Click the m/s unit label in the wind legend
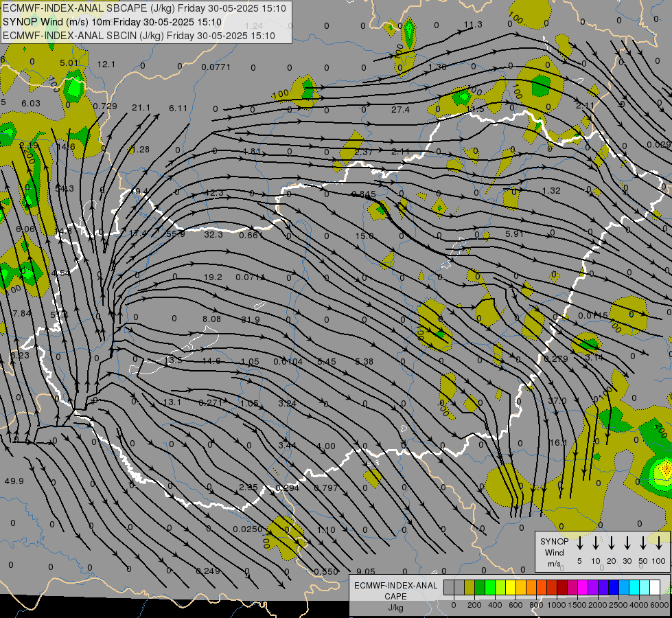This screenshot has width=672, height=618. pyautogui.click(x=554, y=564)
